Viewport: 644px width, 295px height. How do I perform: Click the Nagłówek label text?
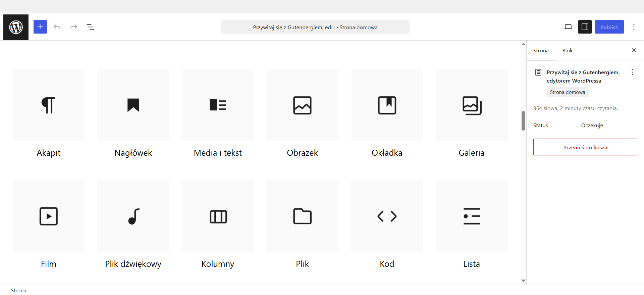133,153
